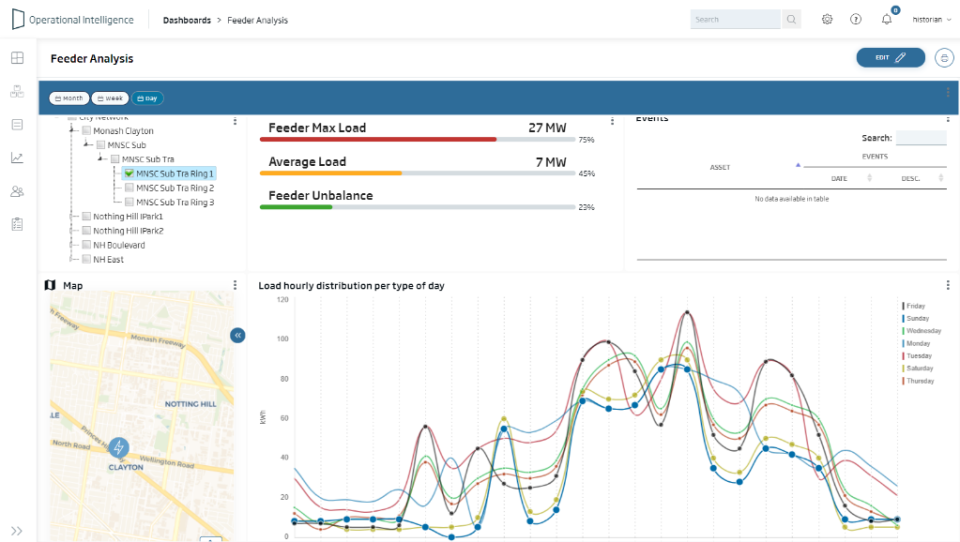This screenshot has height=542, width=960.
Task: Open the trend chart icon in sidebar
Action: [17, 157]
